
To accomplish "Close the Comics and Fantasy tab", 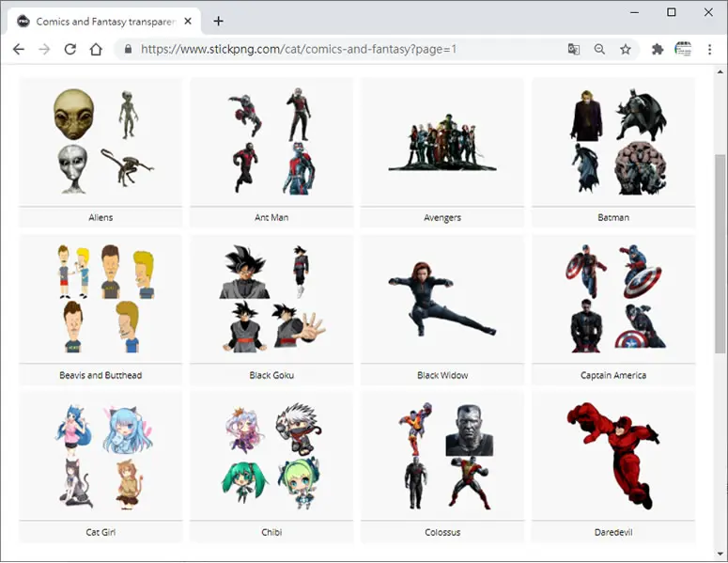I will 188,22.
